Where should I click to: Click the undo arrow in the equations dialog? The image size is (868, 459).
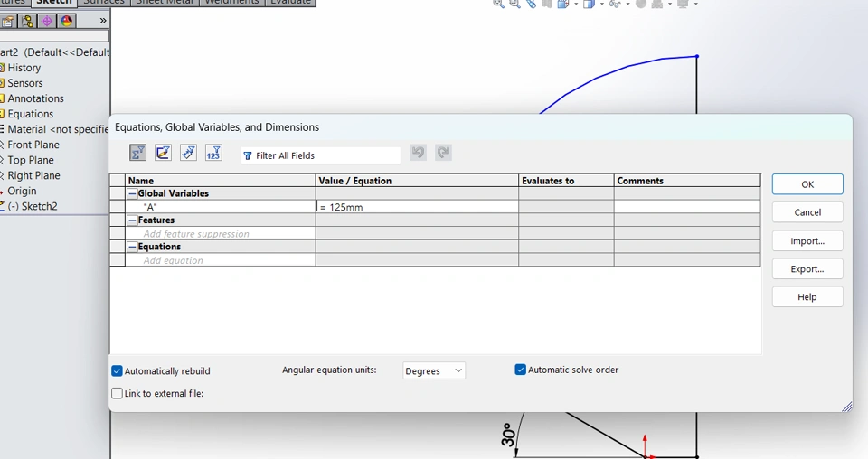tap(418, 153)
